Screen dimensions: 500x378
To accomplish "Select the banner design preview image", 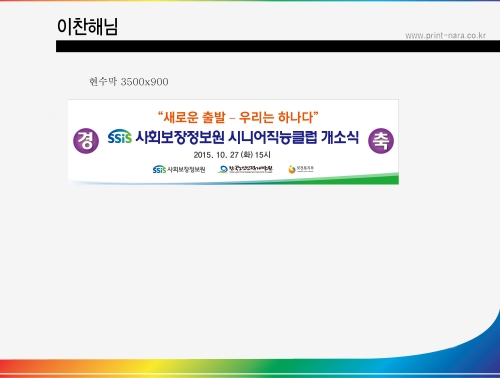I will [233, 142].
